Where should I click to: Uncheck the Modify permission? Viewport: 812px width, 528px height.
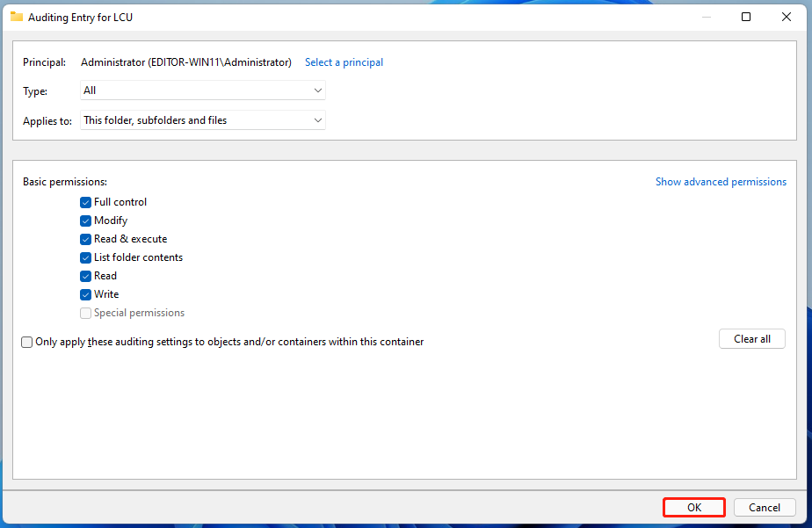(x=86, y=221)
